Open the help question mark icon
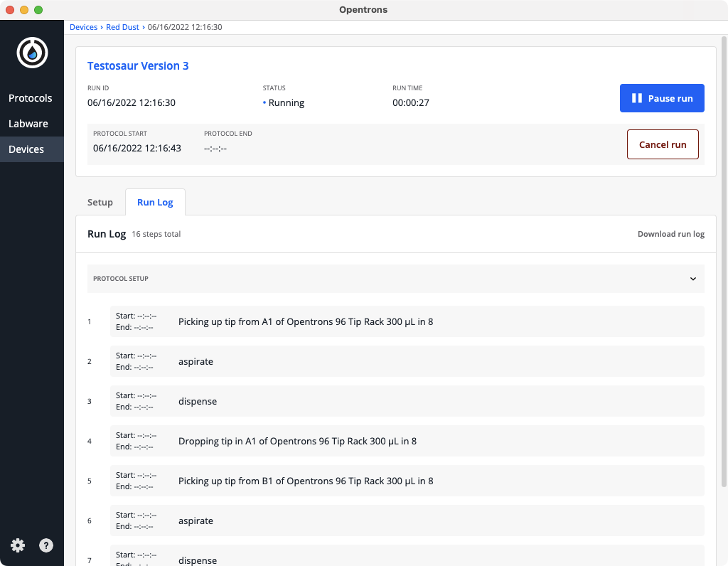This screenshot has height=566, width=728. coord(46,545)
